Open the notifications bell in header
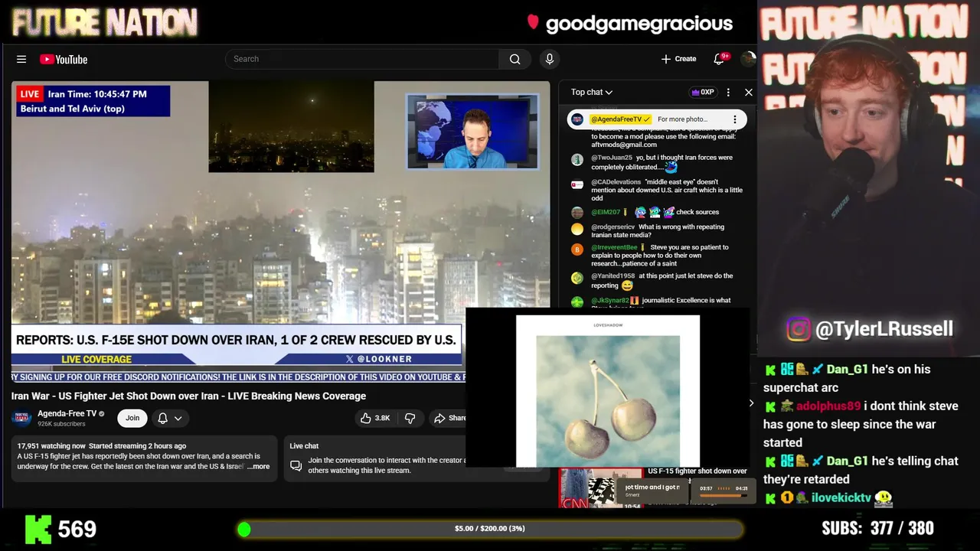The width and height of the screenshot is (980, 551). 719,59
